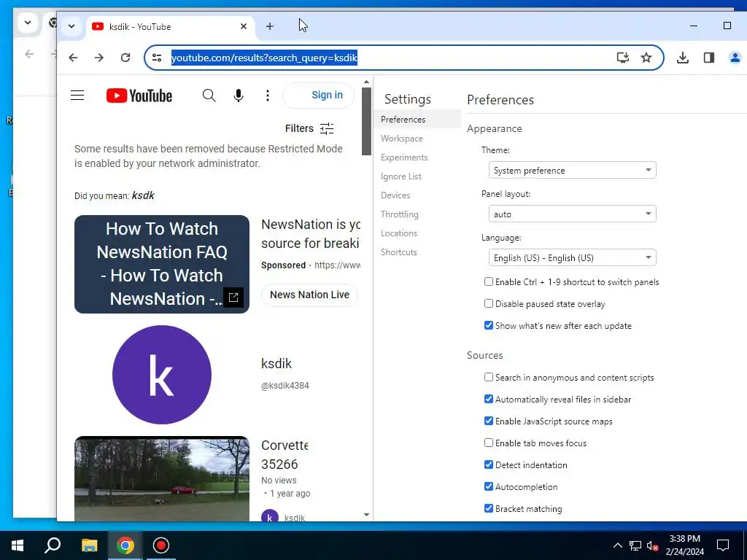The image size is (747, 560).
Task: Enable Ctrl + 1-9 shortcut to switch panels
Action: pos(488,281)
